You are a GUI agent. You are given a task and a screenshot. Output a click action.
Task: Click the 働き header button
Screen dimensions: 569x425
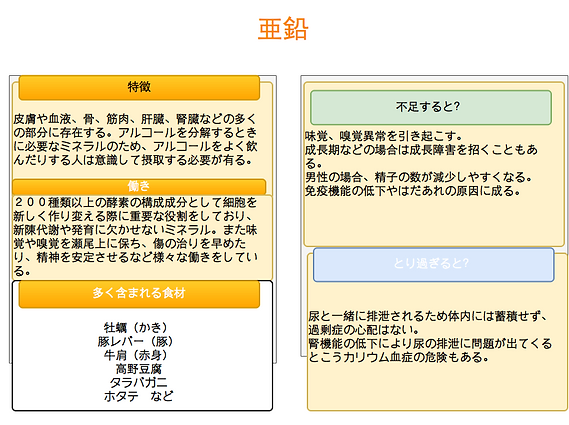(x=139, y=187)
